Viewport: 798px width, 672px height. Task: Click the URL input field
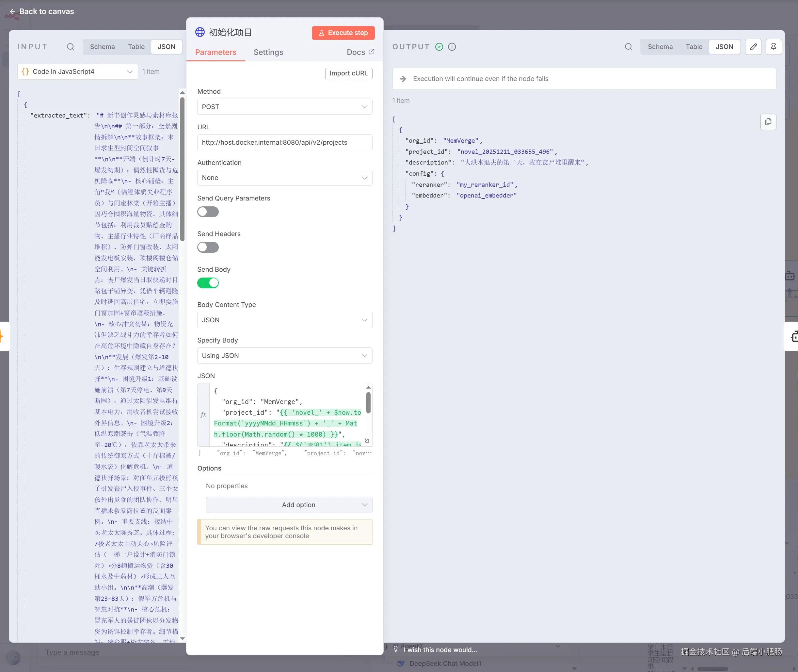pyautogui.click(x=284, y=142)
